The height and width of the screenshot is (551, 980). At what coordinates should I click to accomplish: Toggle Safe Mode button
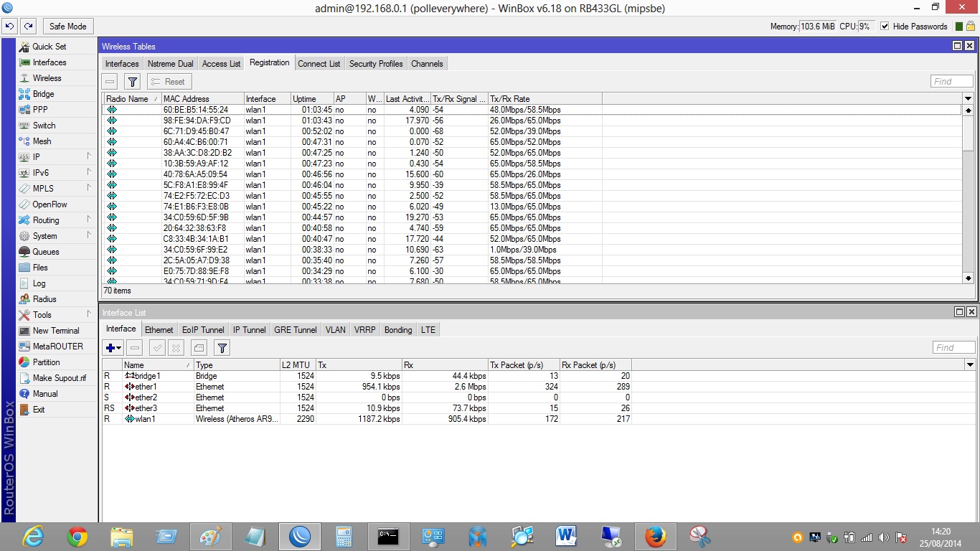pos(67,27)
